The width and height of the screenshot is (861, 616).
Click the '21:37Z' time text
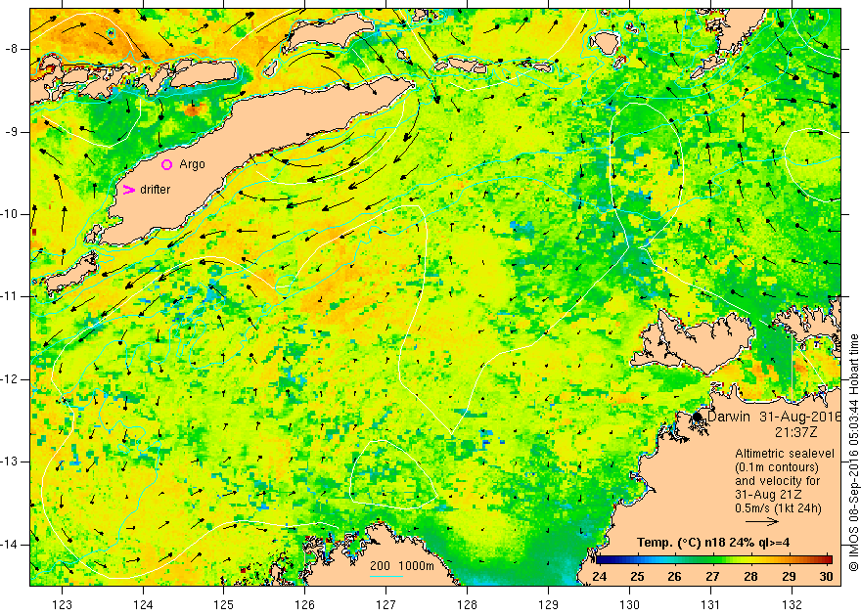tap(795, 432)
